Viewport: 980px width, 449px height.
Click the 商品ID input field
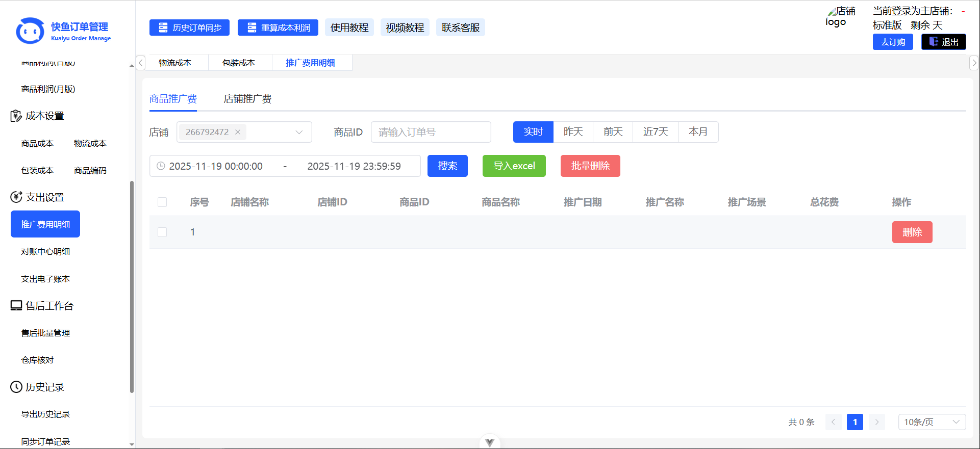tap(431, 132)
